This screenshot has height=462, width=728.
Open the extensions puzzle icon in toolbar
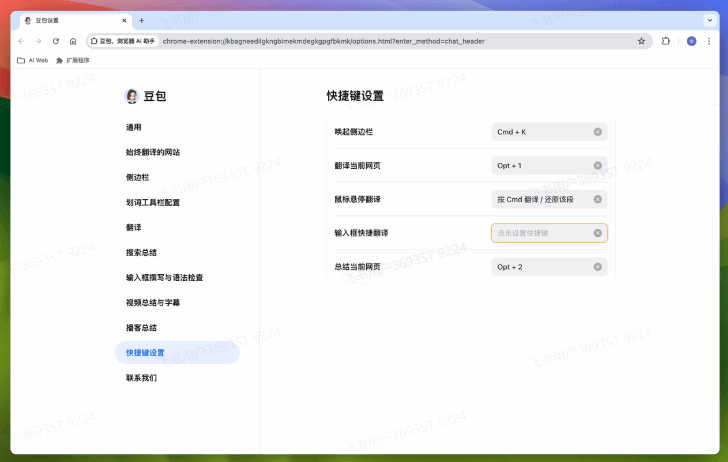coord(666,41)
